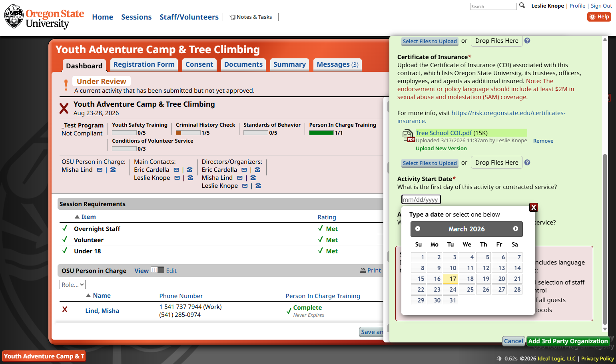Open the Consent tab

[x=199, y=65]
